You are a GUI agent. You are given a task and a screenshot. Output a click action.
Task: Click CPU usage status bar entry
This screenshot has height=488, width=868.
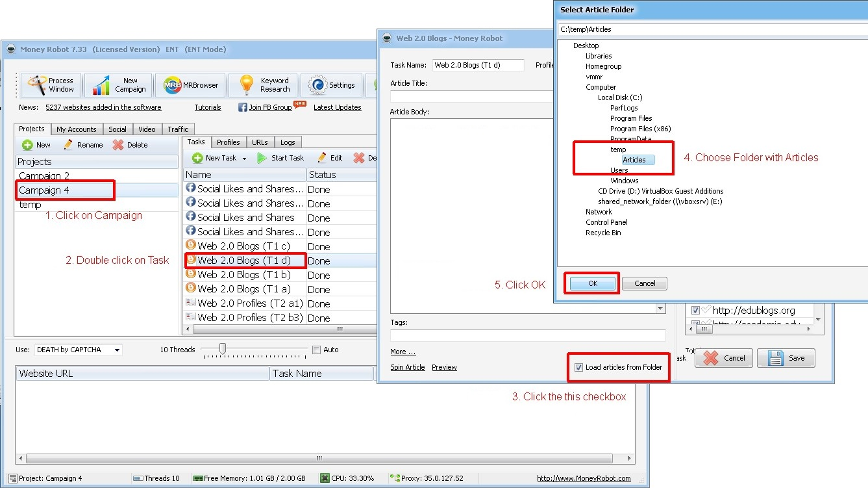pyautogui.click(x=347, y=478)
